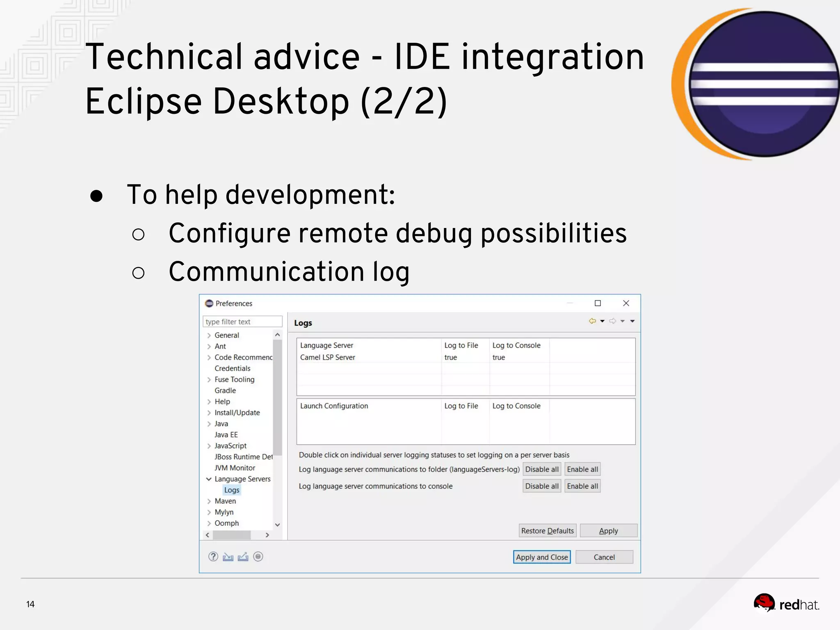
Task: Disable all logging to languageServers-log folder
Action: (x=541, y=469)
